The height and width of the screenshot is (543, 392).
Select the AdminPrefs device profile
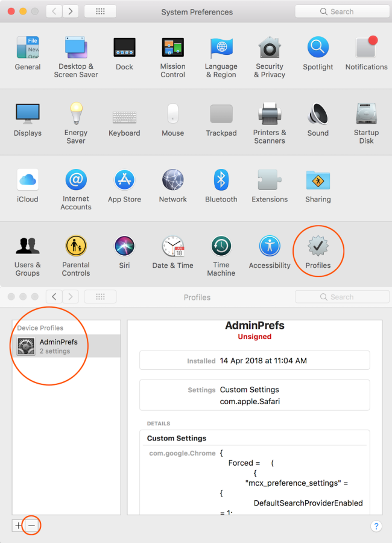66,346
